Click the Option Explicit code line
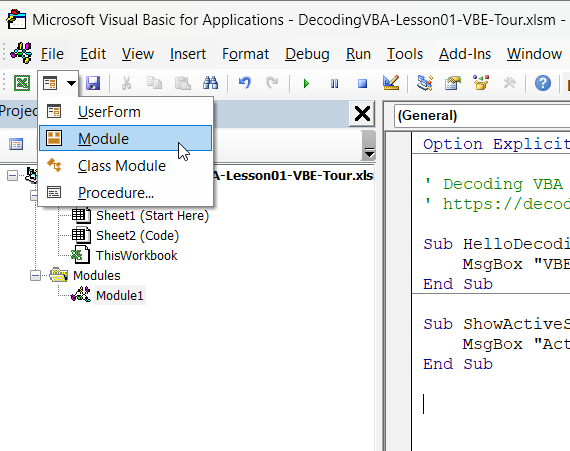570x451 pixels. [x=496, y=144]
